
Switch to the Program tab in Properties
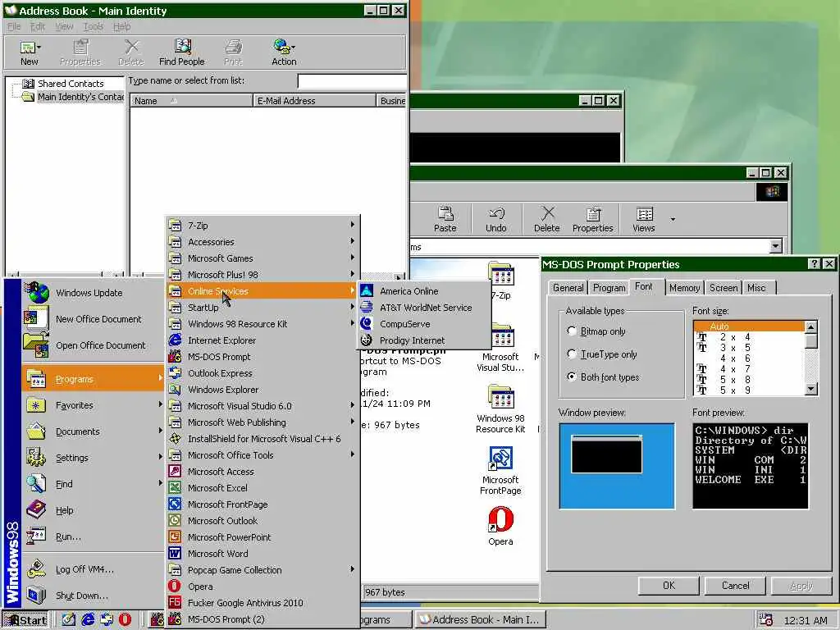[x=609, y=288]
